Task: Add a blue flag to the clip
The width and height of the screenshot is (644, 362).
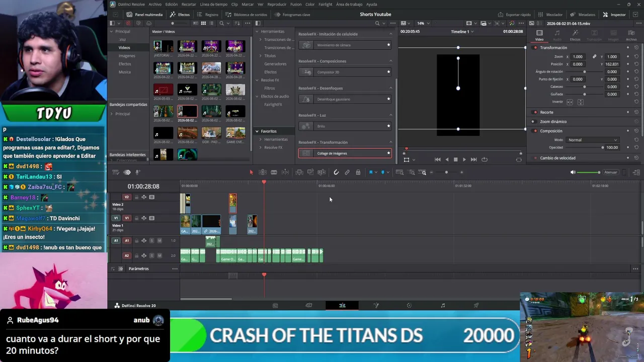Action: (x=371, y=172)
